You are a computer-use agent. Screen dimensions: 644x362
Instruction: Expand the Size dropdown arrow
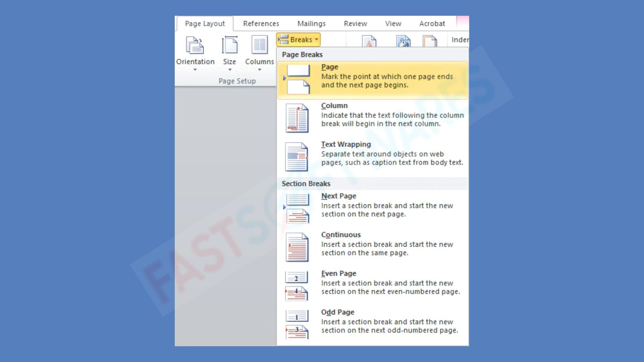pos(230,70)
